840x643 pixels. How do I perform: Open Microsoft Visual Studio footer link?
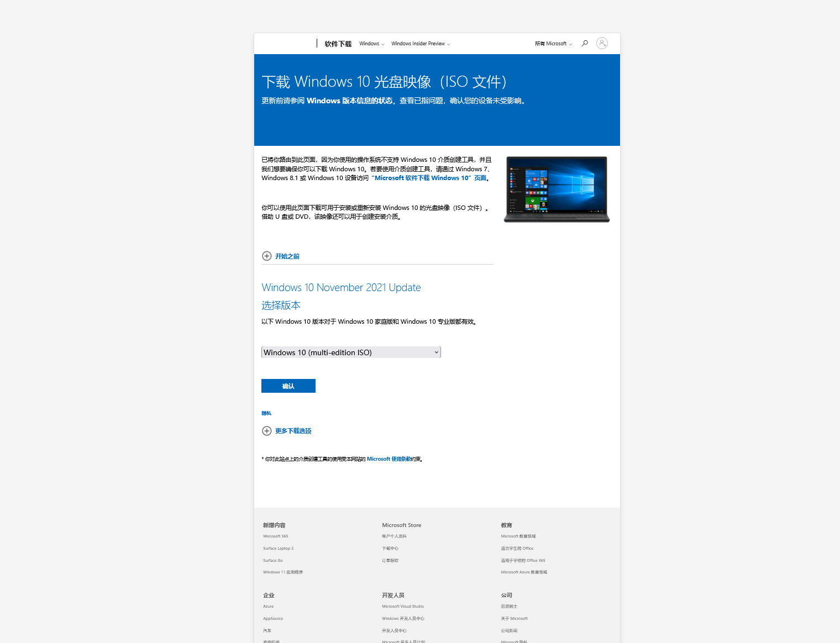403,607
